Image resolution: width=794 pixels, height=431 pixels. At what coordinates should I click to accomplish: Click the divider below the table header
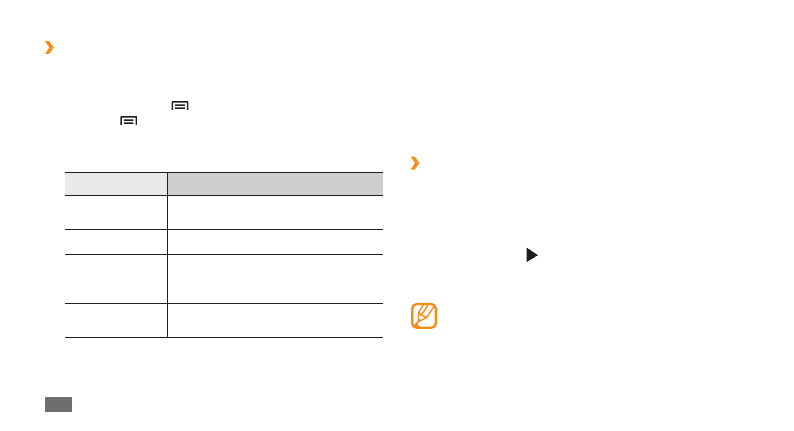coord(224,195)
